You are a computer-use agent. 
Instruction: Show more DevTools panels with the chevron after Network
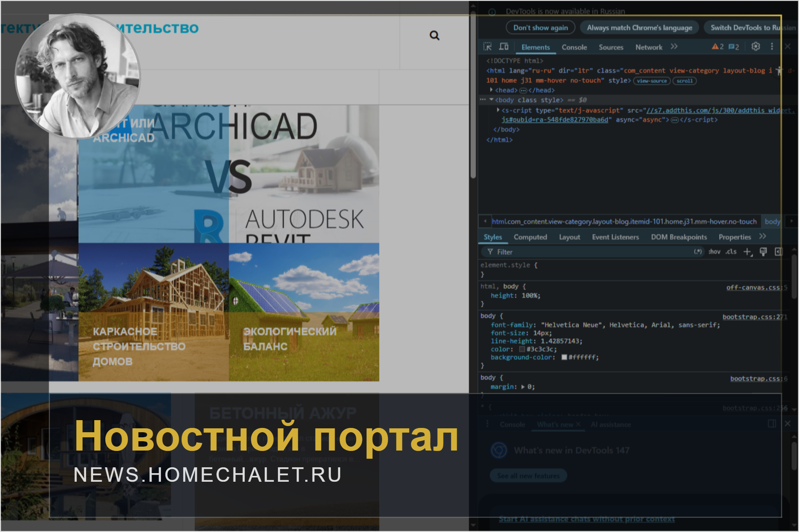point(674,47)
